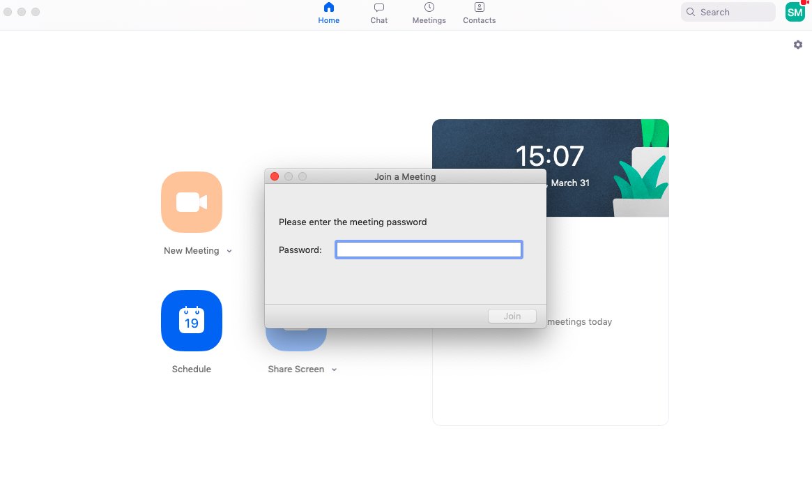812x504 pixels.
Task: Click the 'meetings today' text
Action: 579,321
